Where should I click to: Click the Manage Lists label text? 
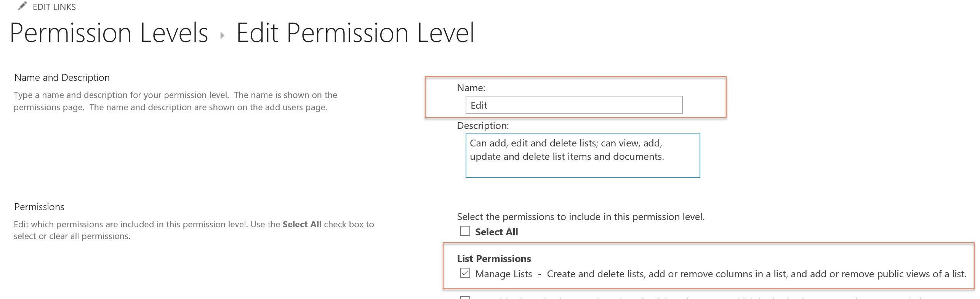click(503, 274)
